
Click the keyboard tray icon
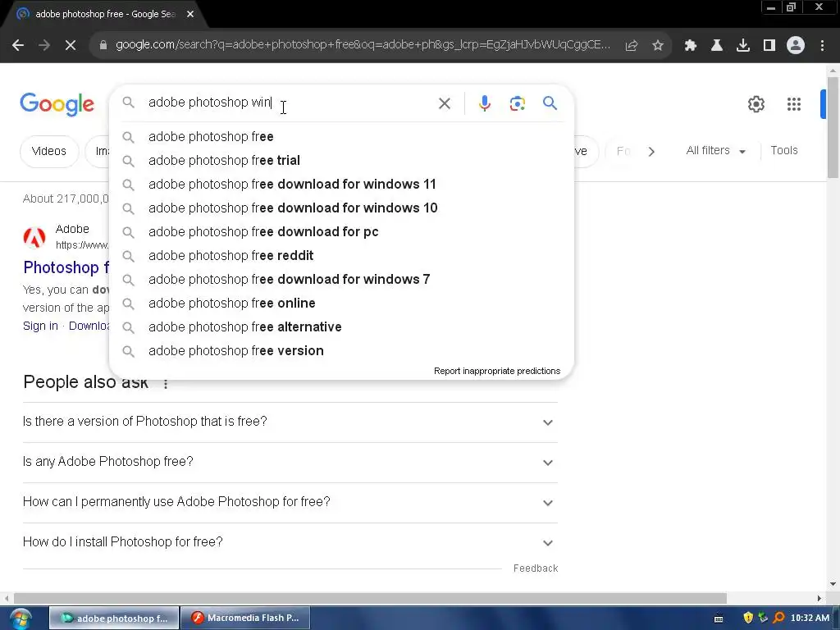pos(719,619)
